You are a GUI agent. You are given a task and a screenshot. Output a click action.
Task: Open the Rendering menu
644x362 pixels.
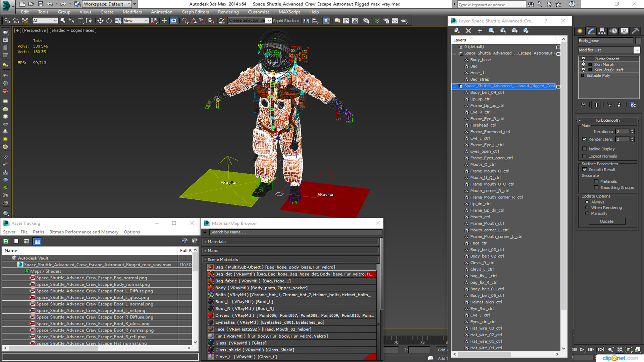(x=228, y=12)
